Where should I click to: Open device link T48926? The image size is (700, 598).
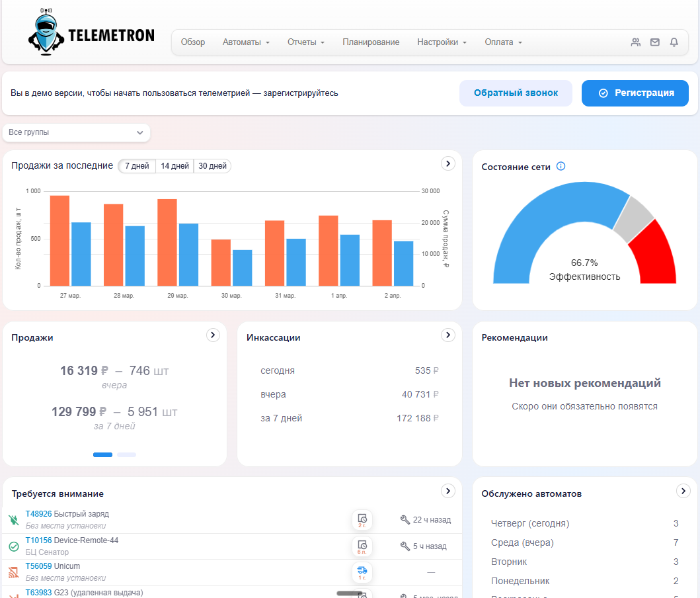pos(38,514)
